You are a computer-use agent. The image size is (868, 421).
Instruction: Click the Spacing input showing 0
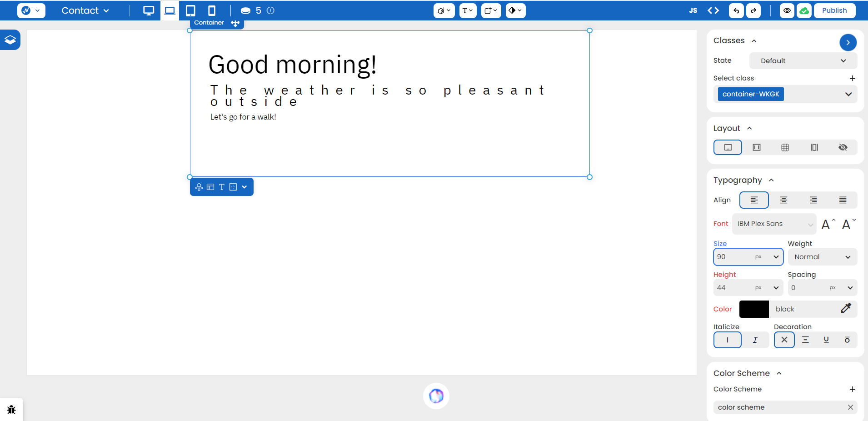[x=807, y=288]
